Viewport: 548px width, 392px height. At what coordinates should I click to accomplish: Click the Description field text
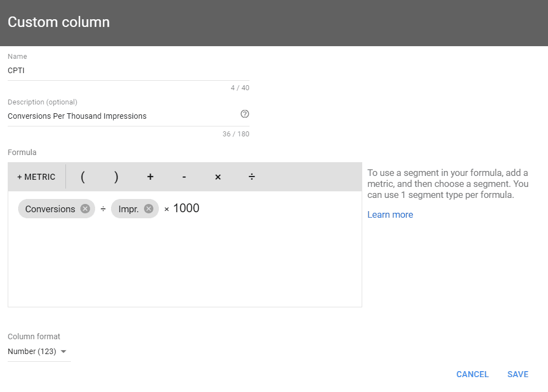coord(77,116)
